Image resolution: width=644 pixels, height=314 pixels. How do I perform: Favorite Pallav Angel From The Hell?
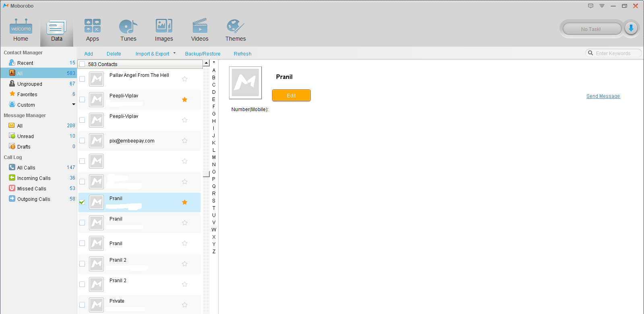(x=185, y=79)
